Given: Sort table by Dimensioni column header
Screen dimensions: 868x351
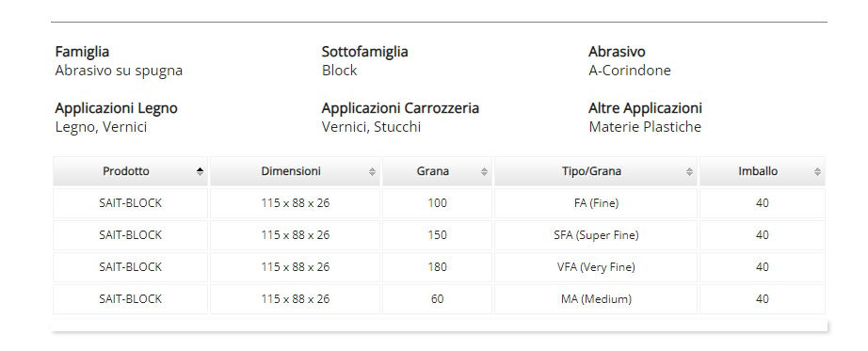Looking at the screenshot, I should click(x=295, y=171).
